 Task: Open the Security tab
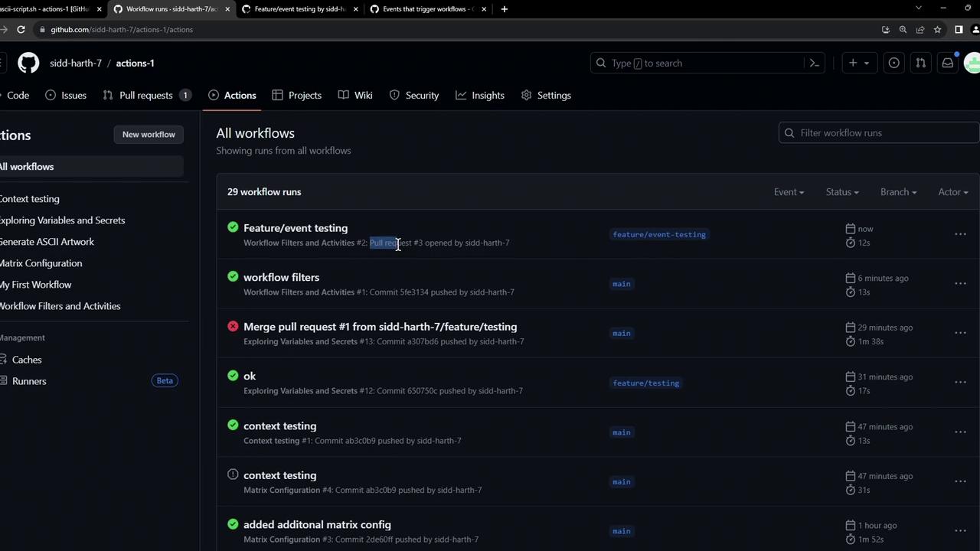pos(414,95)
